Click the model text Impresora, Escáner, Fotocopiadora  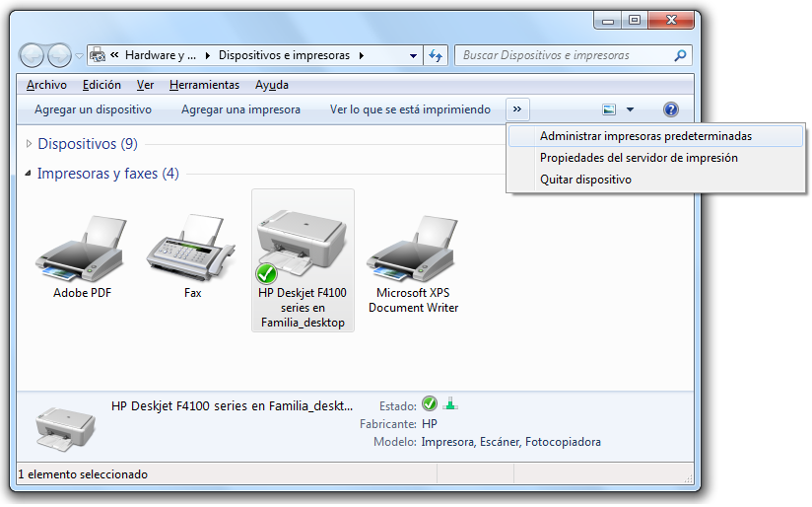[511, 442]
